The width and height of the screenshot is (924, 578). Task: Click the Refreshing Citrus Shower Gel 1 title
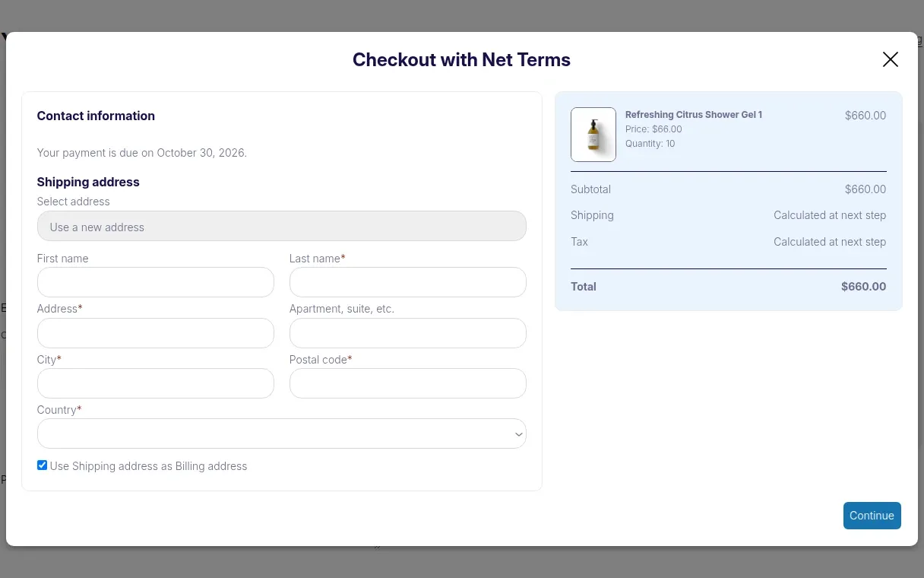click(694, 115)
